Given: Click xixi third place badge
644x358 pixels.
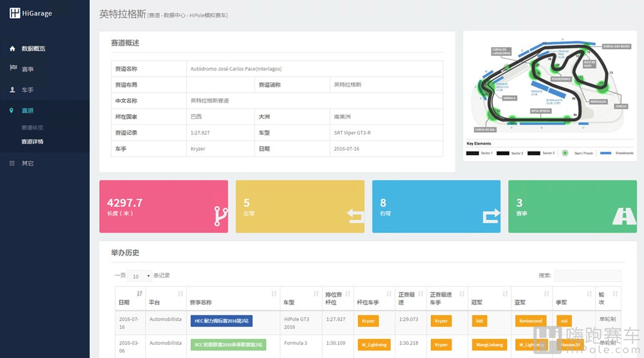Looking at the screenshot, I should click(x=564, y=321).
